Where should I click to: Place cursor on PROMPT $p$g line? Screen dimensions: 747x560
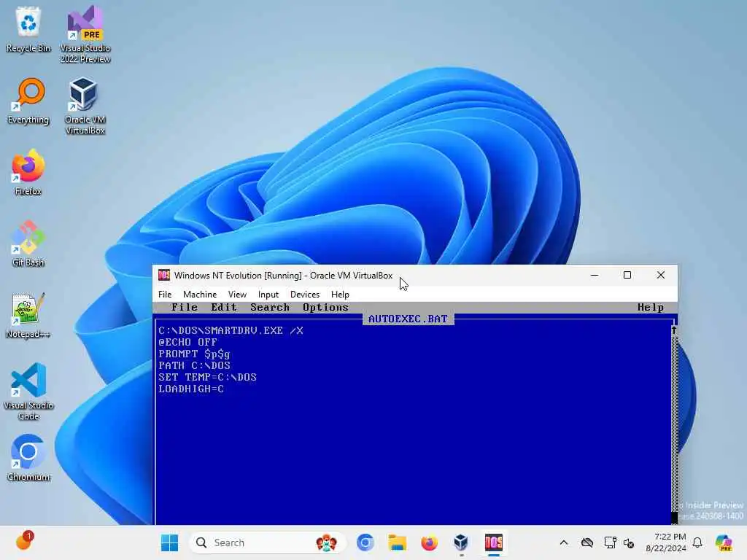pos(194,354)
